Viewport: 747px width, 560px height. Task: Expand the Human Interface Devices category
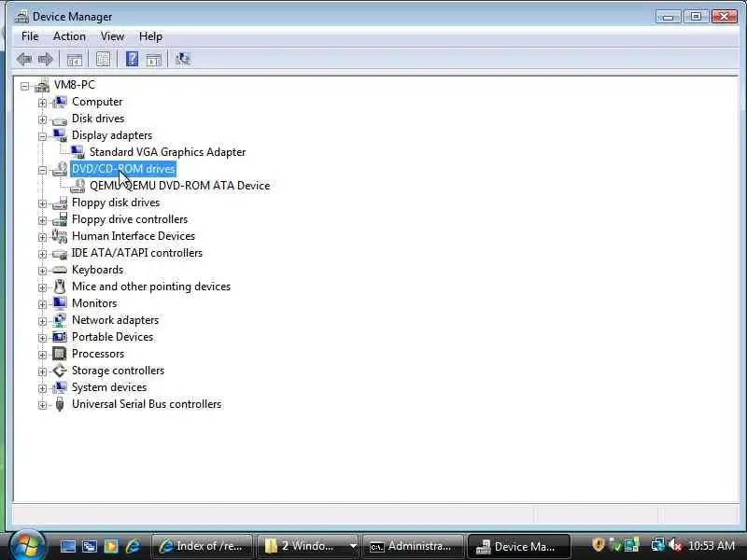pos(42,237)
